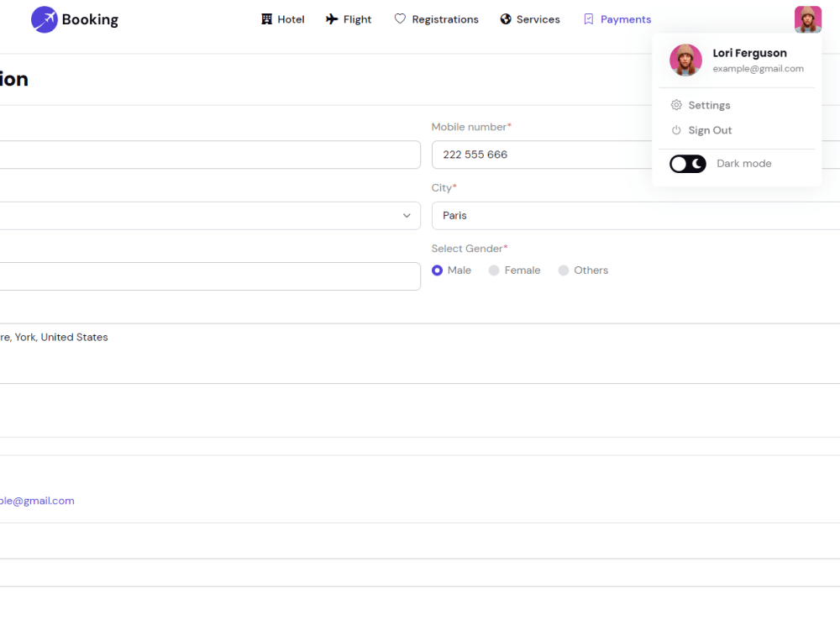Click the Lori Ferguson name text
840x630 pixels.
coord(749,53)
